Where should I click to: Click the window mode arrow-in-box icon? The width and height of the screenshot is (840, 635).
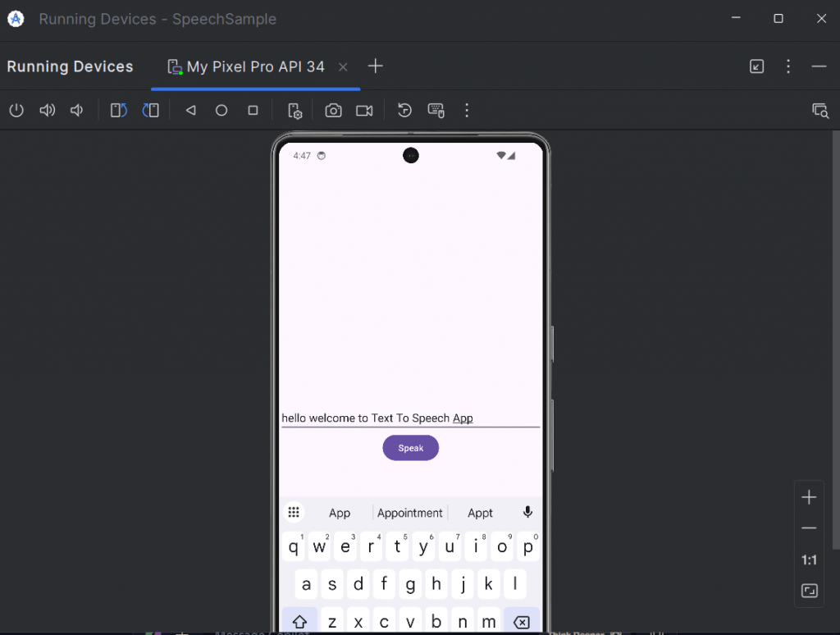click(756, 66)
